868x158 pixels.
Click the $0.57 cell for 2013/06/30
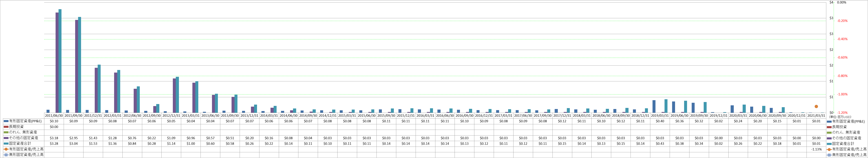(210, 138)
